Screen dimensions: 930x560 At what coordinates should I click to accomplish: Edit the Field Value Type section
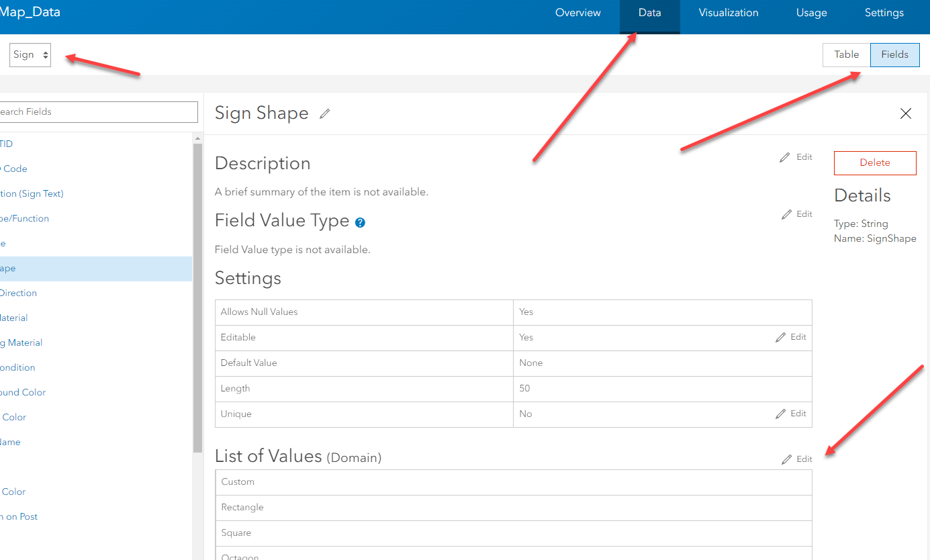point(797,214)
